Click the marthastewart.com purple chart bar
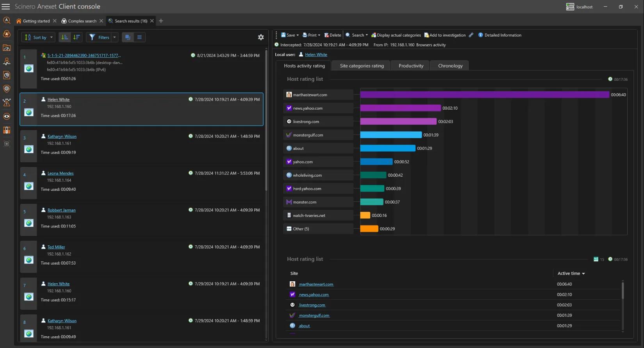 485,95
